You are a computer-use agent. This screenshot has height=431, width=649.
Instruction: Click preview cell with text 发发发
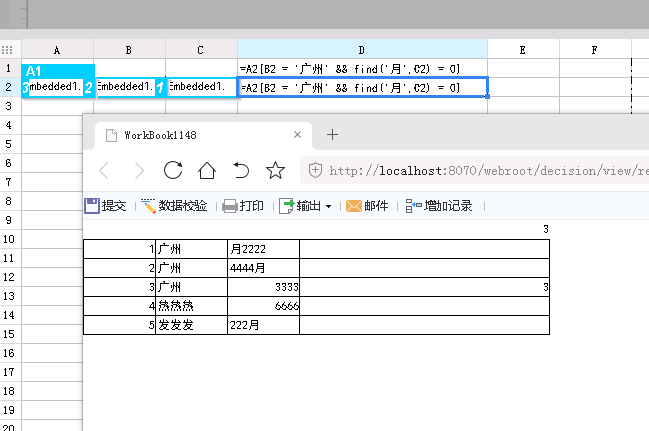(x=191, y=325)
